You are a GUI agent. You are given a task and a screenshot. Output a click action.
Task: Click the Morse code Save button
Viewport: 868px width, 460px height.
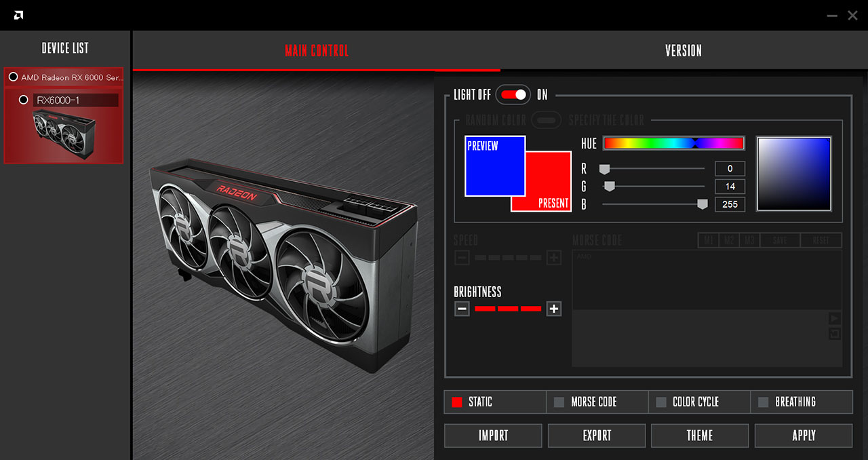(x=780, y=240)
